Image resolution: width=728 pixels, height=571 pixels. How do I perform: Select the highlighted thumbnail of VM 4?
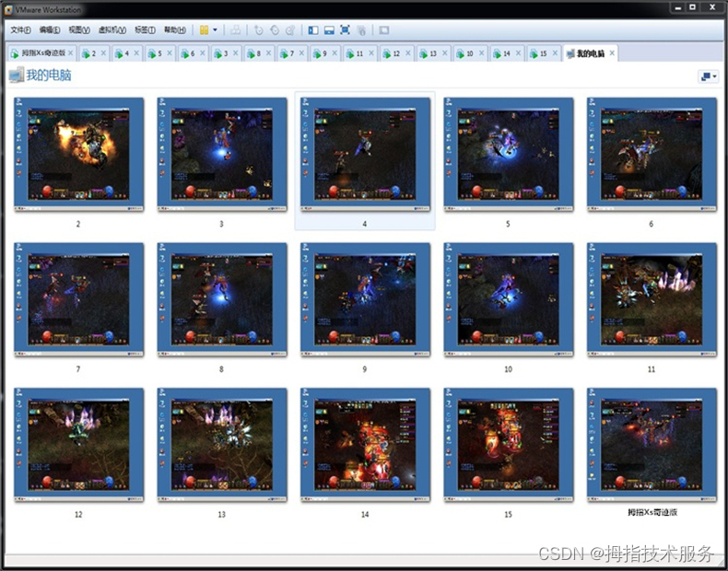coord(365,155)
